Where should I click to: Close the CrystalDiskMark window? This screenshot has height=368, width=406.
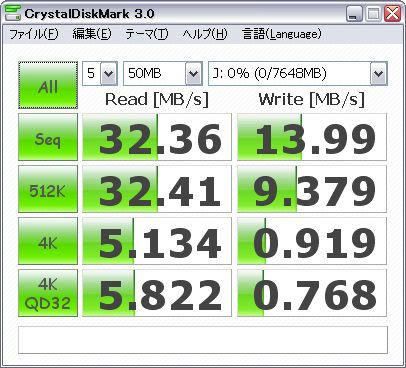tap(393, 14)
